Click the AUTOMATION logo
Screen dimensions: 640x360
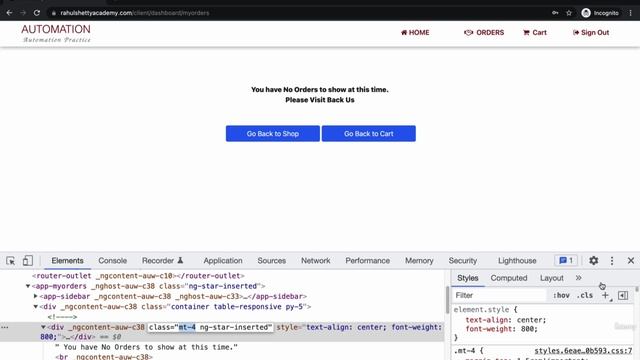pyautogui.click(x=56, y=33)
